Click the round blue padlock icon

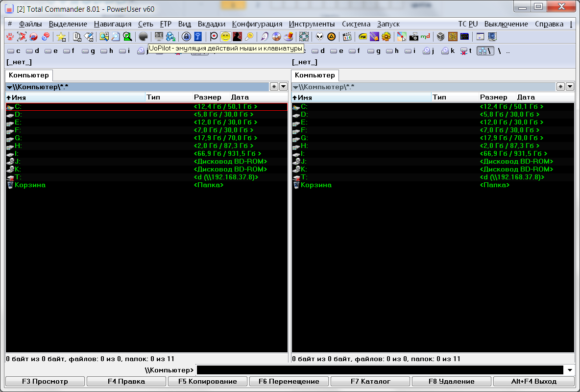186,36
